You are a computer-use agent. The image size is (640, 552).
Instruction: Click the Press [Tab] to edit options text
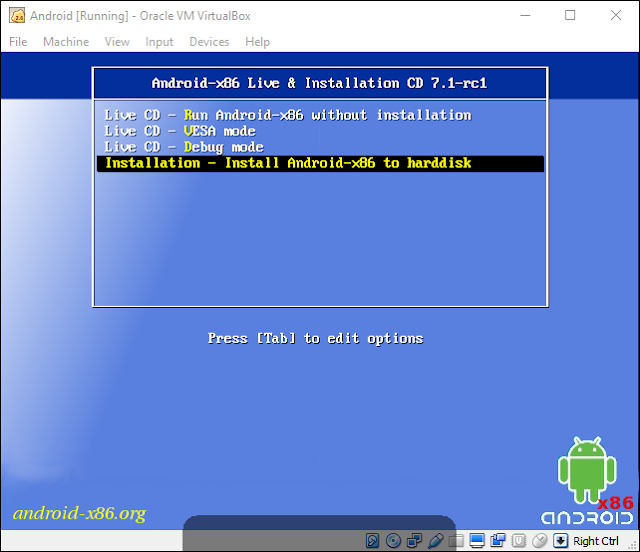pyautogui.click(x=316, y=338)
